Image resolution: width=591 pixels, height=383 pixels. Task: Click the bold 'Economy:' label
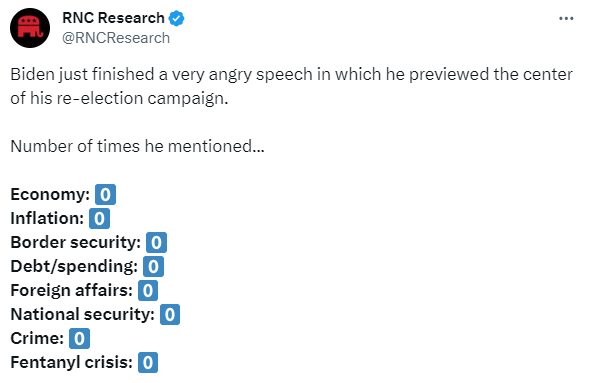50,195
